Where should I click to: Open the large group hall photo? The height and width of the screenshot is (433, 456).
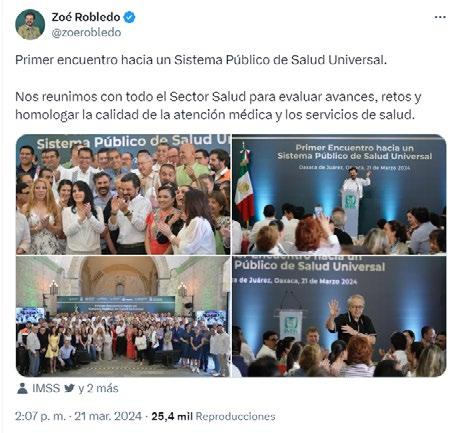123,316
